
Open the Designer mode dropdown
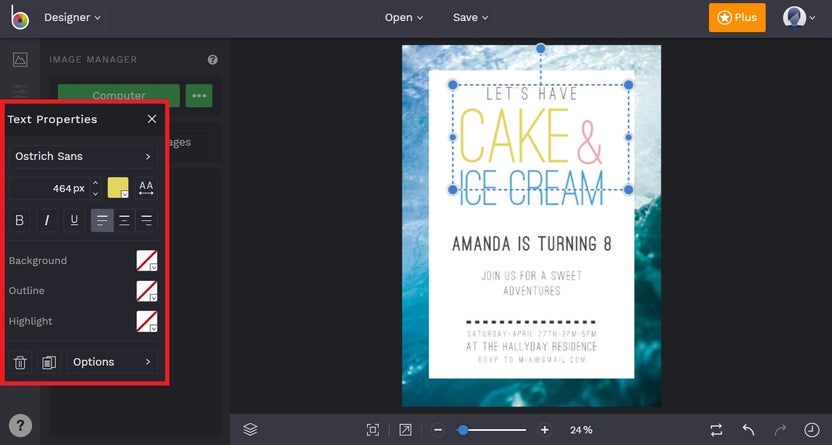72,18
